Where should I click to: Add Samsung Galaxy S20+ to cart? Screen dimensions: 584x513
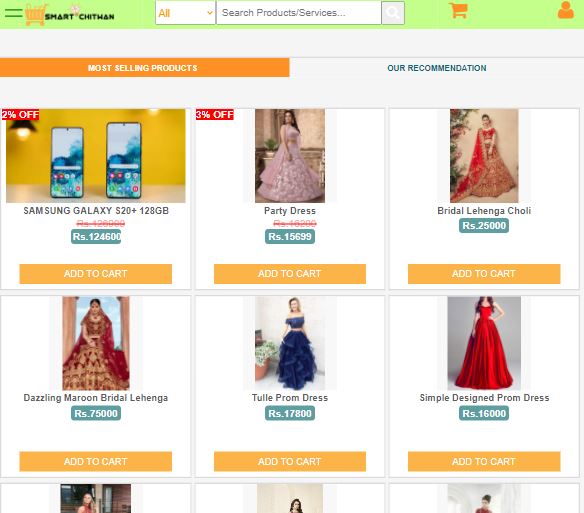[x=96, y=274]
